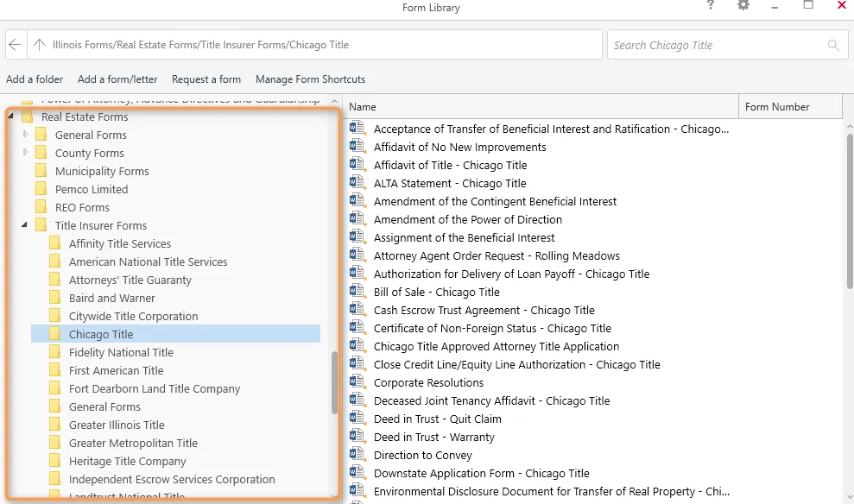
Task: Sort by the Form Number column header
Action: 790,107
